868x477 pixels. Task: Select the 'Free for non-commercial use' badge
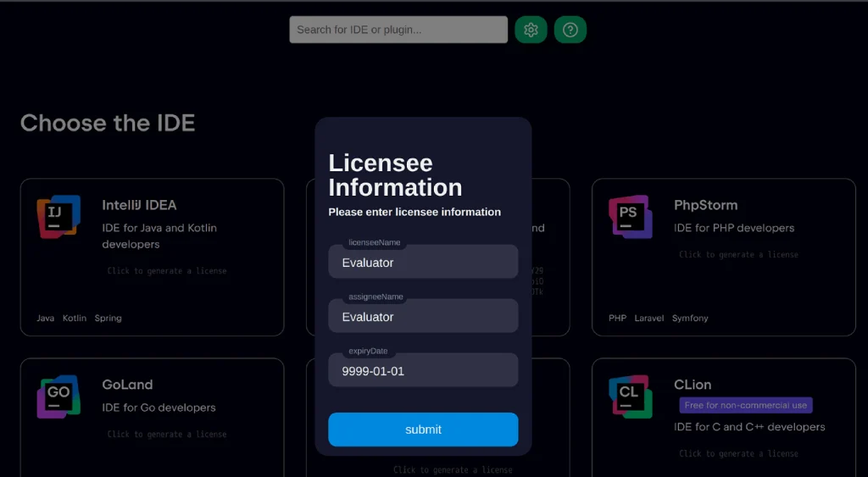point(746,405)
